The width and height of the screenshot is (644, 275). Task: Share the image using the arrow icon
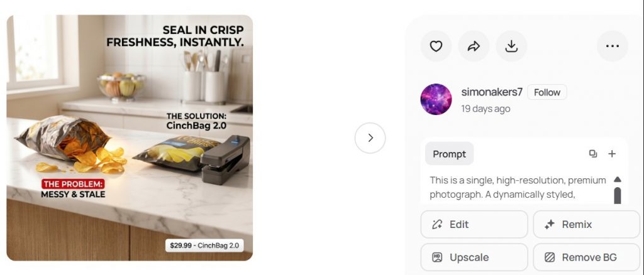pyautogui.click(x=474, y=46)
